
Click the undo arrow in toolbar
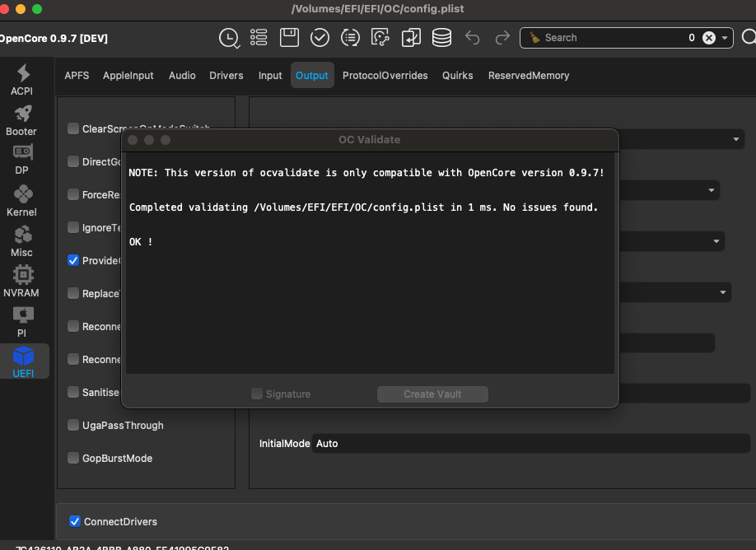pyautogui.click(x=473, y=38)
